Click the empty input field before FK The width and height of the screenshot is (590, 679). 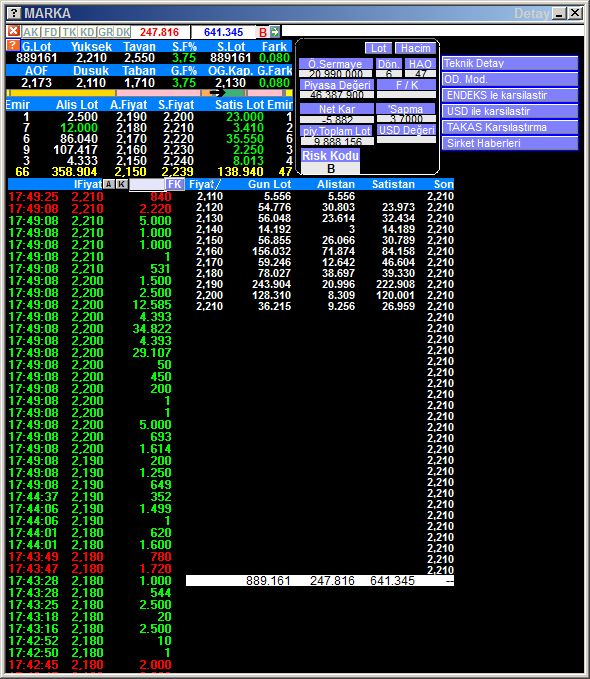tap(147, 184)
